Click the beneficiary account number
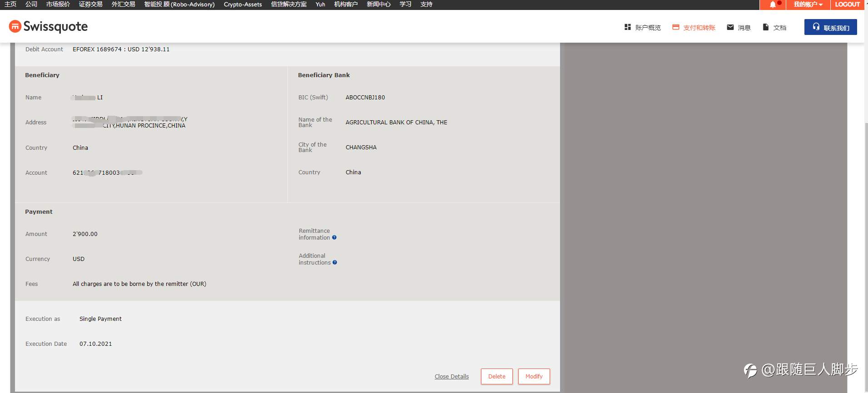The image size is (868, 393). click(x=108, y=172)
